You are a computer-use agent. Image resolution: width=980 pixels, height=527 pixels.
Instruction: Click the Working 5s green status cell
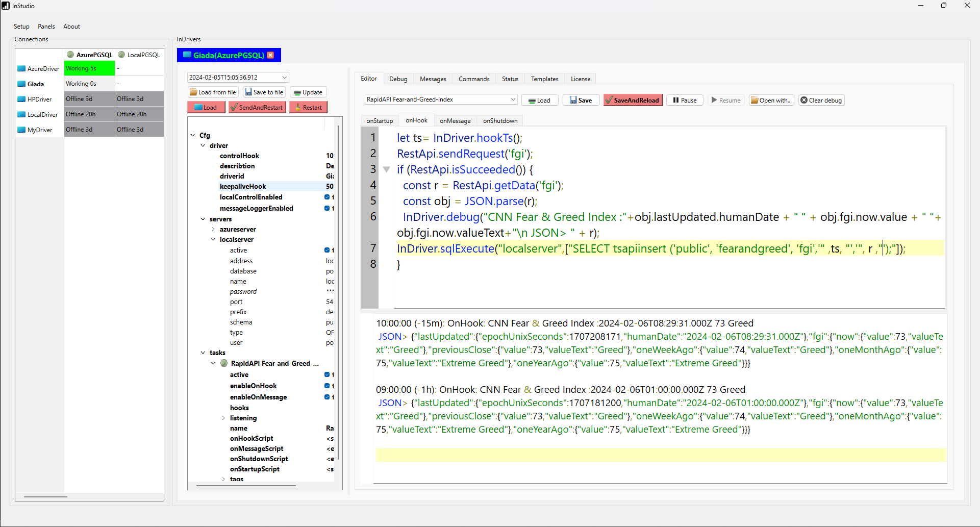click(89, 68)
